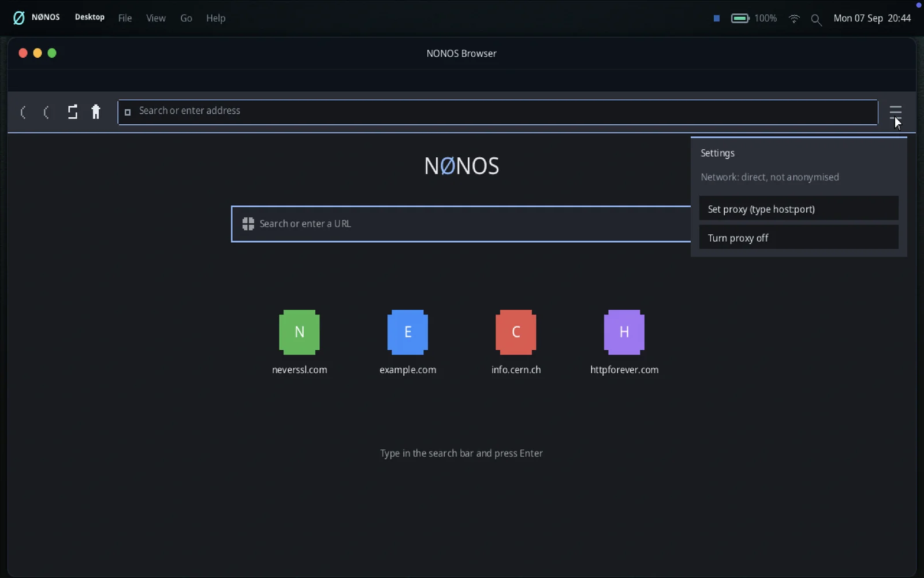Open the File menu
The image size is (924, 578).
125,18
